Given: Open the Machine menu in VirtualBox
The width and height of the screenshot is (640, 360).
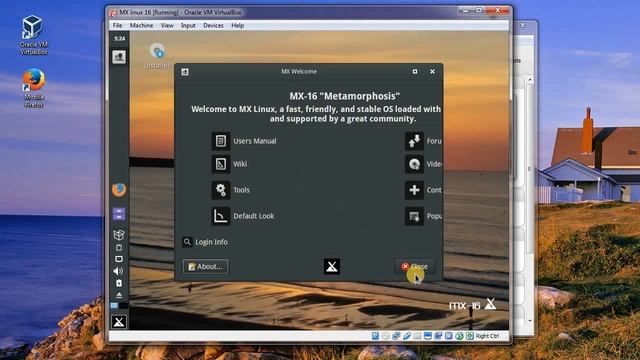Looking at the screenshot, I should 141,25.
